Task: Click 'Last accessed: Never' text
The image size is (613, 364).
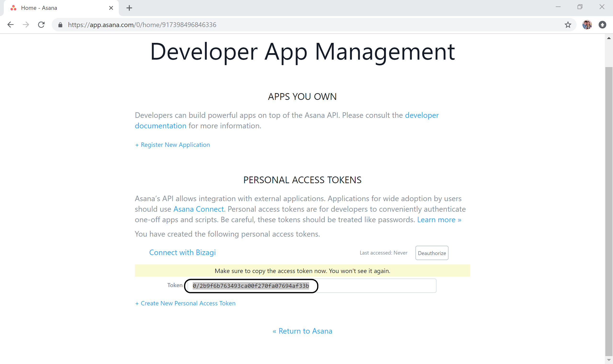Action: (x=383, y=253)
